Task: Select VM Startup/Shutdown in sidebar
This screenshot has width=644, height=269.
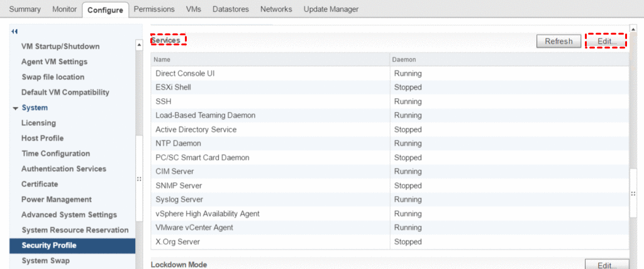Action: coord(60,47)
